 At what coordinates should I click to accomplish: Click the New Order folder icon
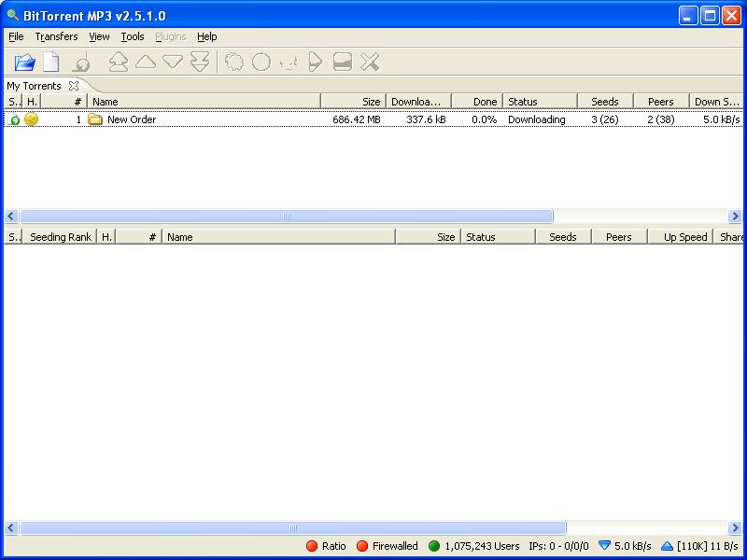95,119
